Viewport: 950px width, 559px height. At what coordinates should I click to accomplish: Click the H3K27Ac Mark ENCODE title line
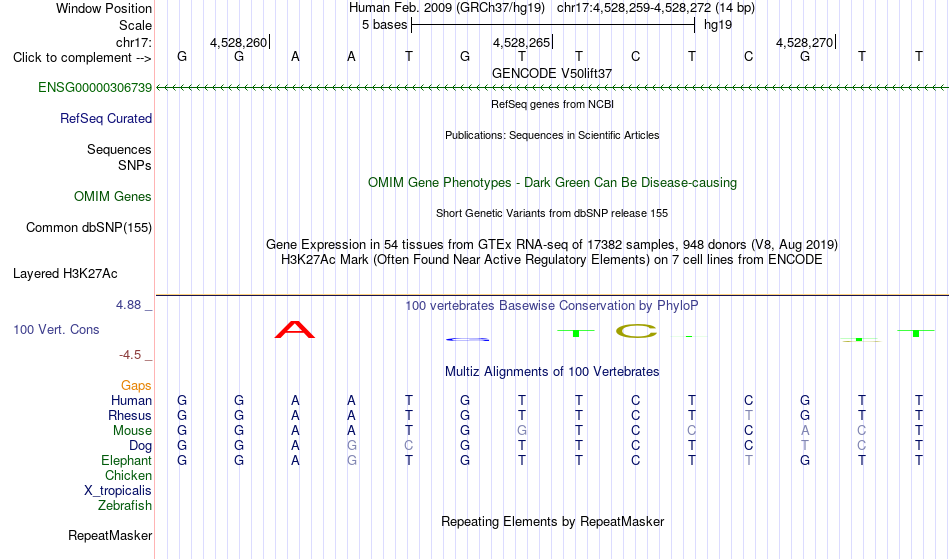(552, 260)
